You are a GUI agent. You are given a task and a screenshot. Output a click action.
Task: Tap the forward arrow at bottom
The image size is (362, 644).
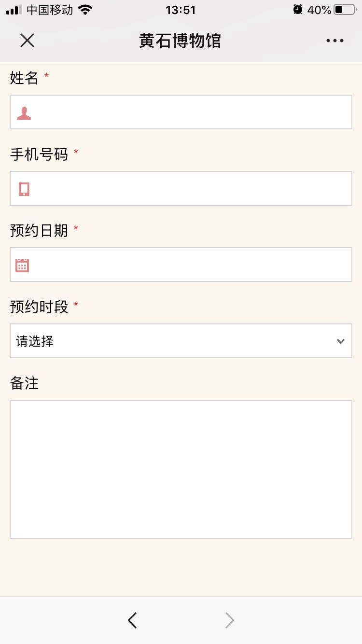click(x=230, y=620)
